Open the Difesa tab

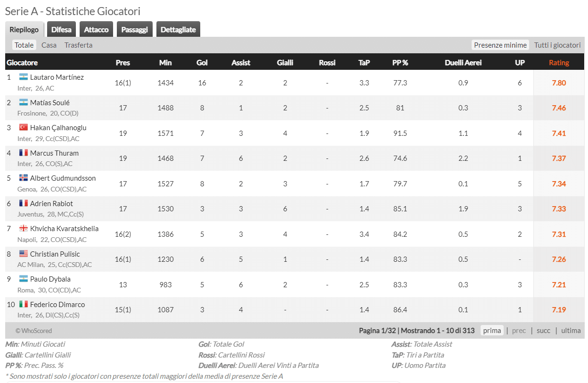click(61, 29)
